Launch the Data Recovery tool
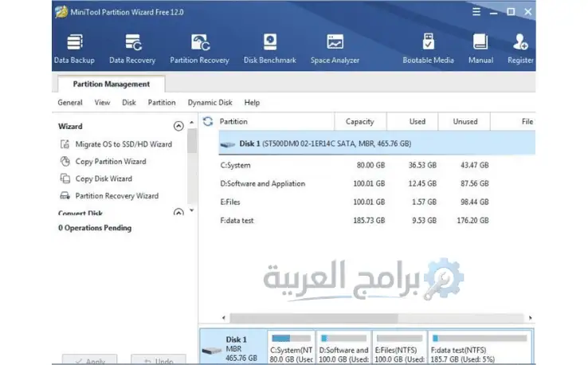This screenshot has width=588, height=365. (x=132, y=49)
